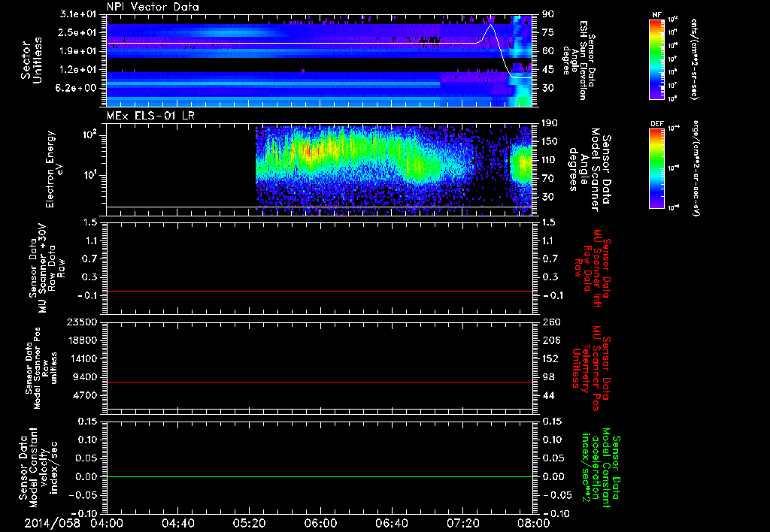Select the 08:00 time tick label

tap(533, 522)
